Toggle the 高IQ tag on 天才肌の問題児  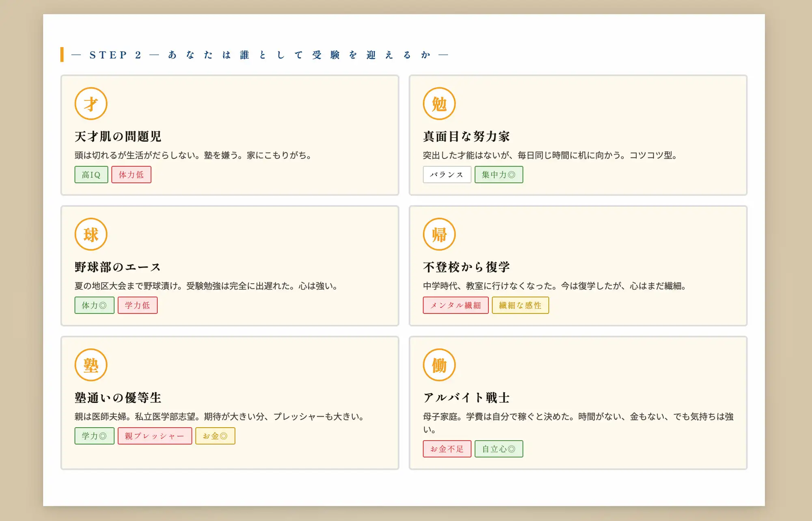(x=91, y=174)
